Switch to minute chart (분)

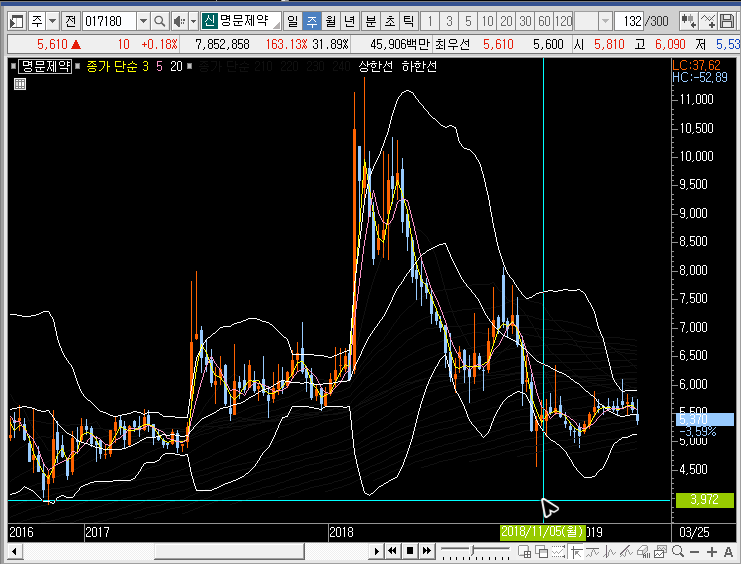371,21
